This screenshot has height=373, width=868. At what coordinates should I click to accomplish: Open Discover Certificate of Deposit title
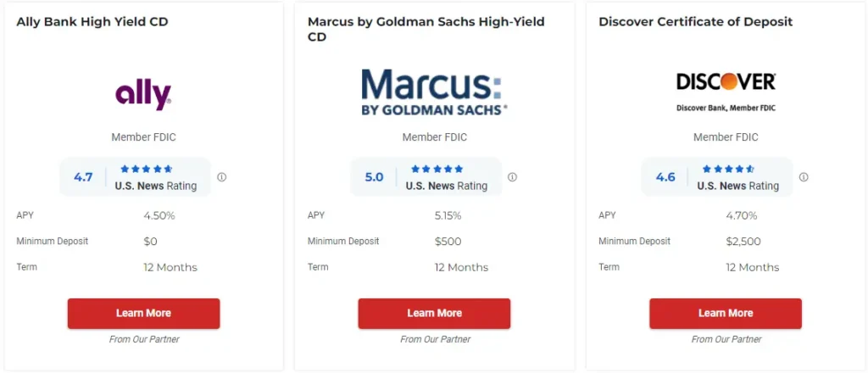[696, 22]
